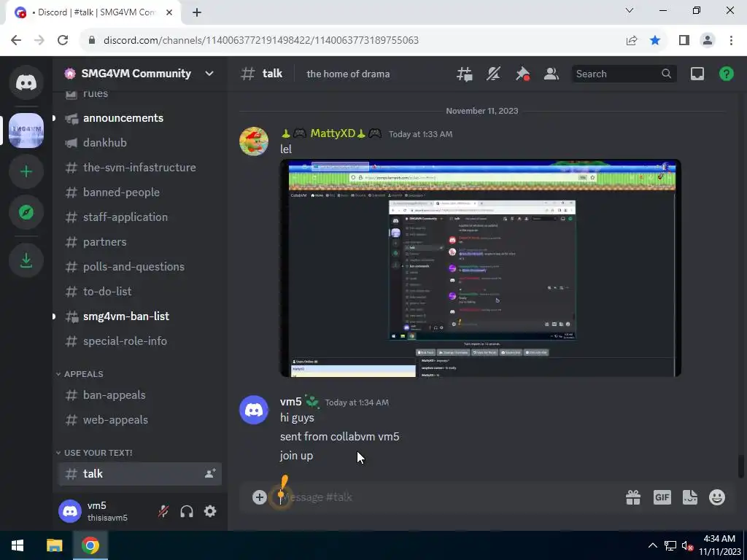747x560 pixels.
Task: Close the Discord browser tab
Action: click(x=169, y=12)
